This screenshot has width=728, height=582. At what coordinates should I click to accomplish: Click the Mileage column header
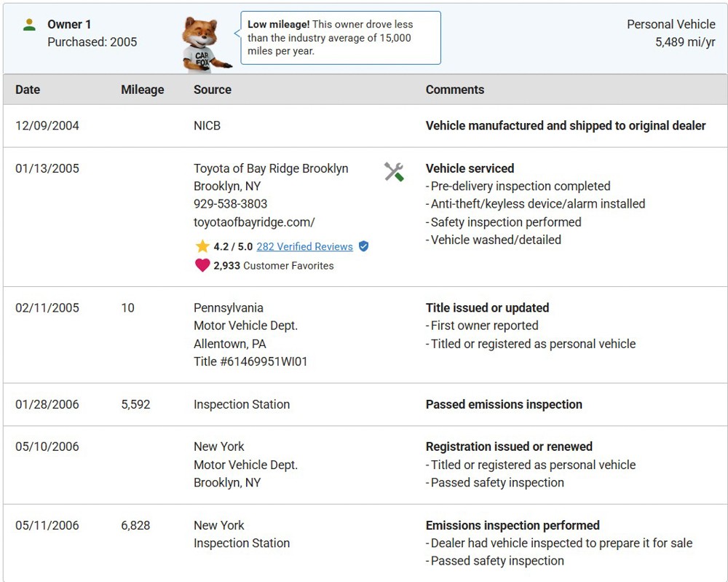pyautogui.click(x=142, y=90)
